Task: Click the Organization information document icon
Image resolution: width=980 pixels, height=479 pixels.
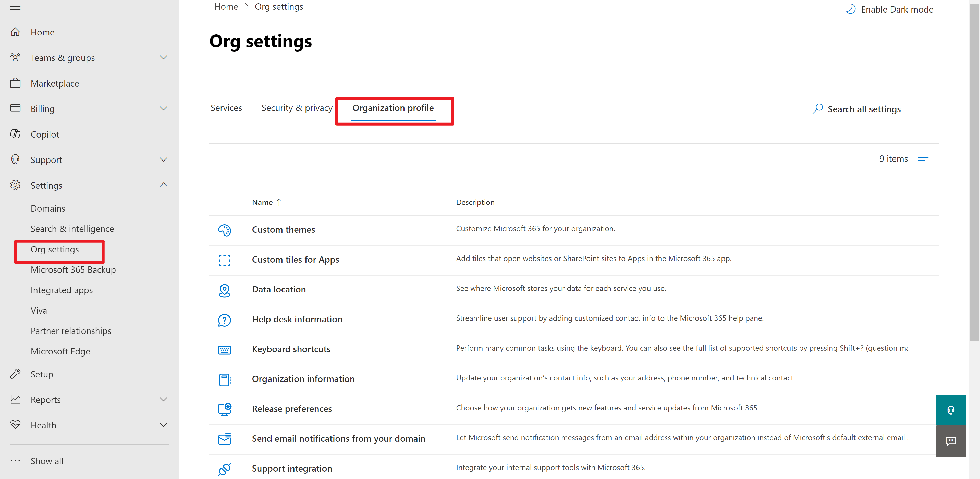Action: pos(225,379)
